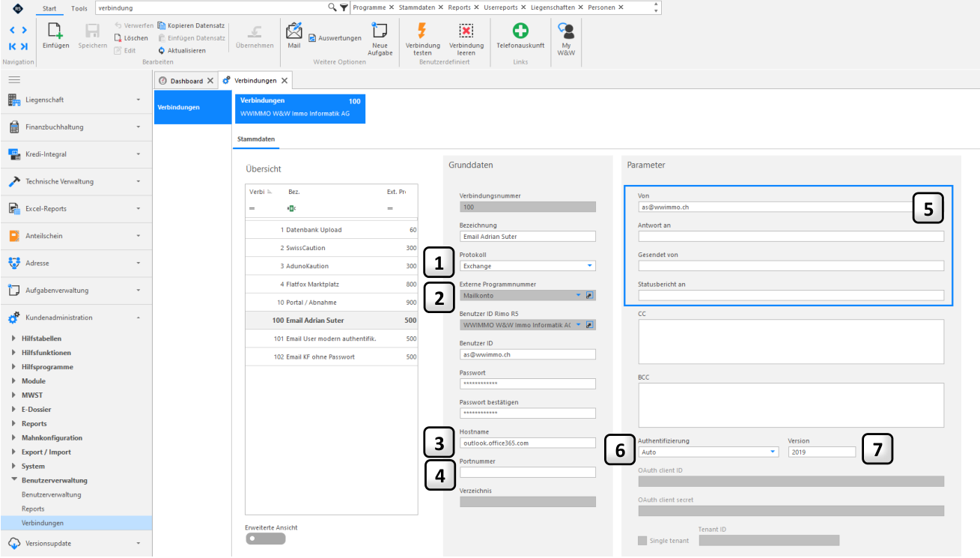Image resolution: width=980 pixels, height=558 pixels.
Task: Select row SwissCaution in the overview list
Action: point(332,248)
